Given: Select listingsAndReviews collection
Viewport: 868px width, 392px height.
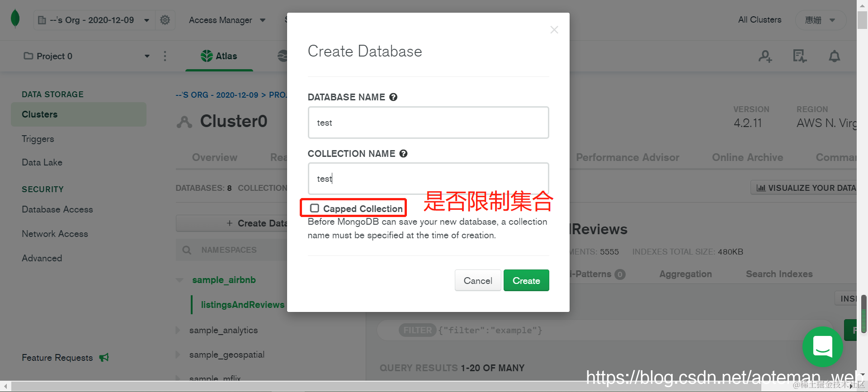Looking at the screenshot, I should [243, 305].
